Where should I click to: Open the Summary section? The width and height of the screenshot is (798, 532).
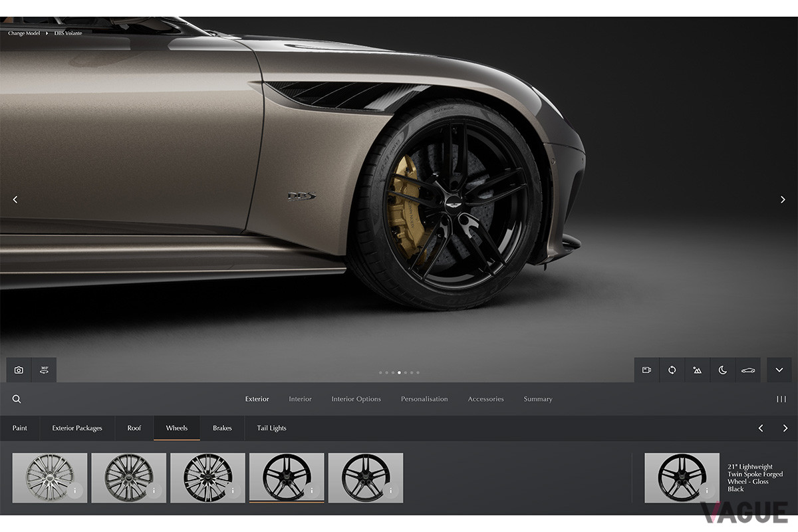[x=538, y=399]
